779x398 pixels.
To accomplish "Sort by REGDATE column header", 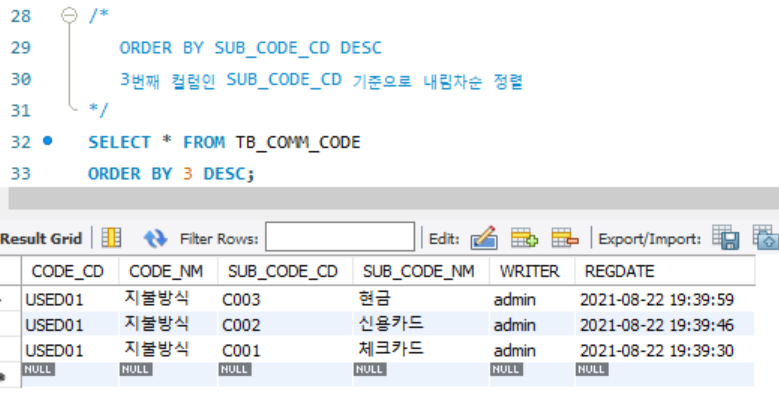I will tap(664, 271).
